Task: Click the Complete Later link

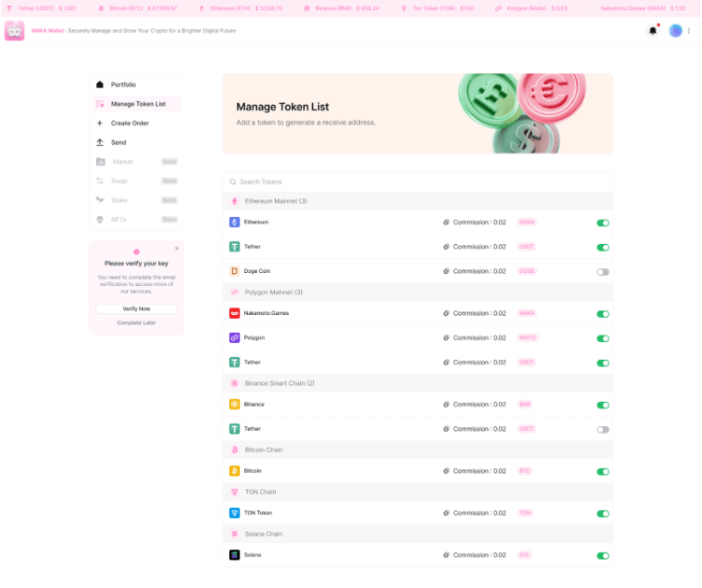Action: click(x=136, y=323)
